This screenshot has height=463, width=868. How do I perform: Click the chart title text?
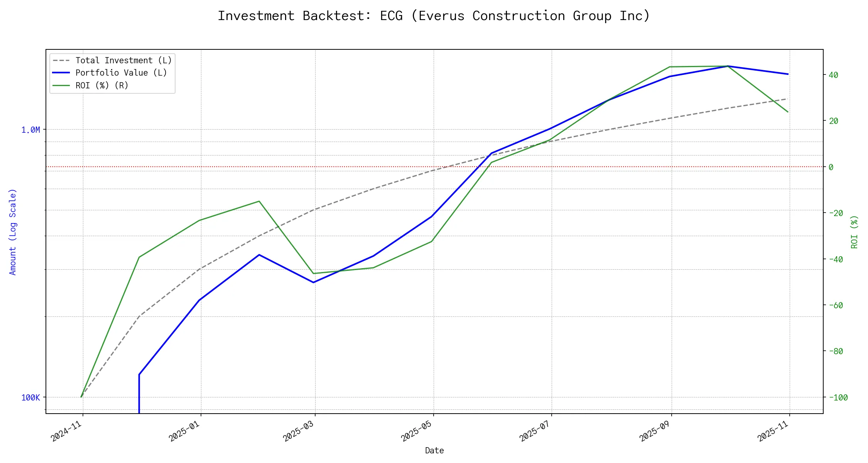434,16
